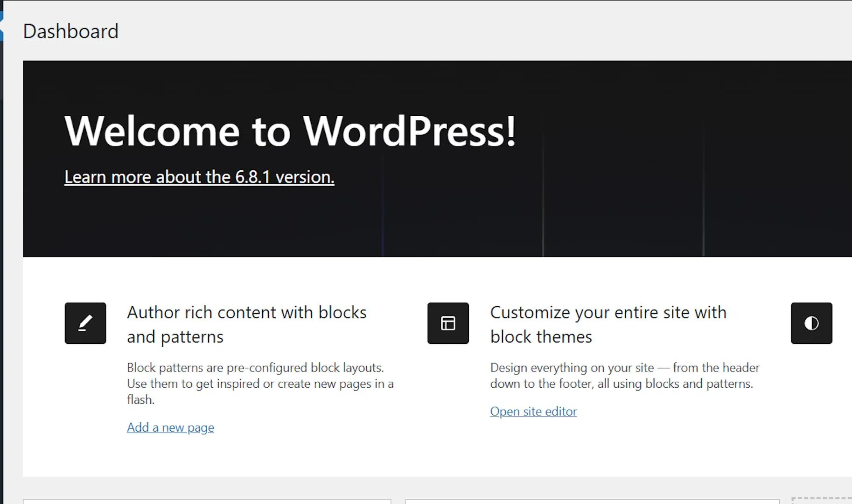Click the Dashboard page title
This screenshot has width=852, height=504.
click(x=71, y=31)
